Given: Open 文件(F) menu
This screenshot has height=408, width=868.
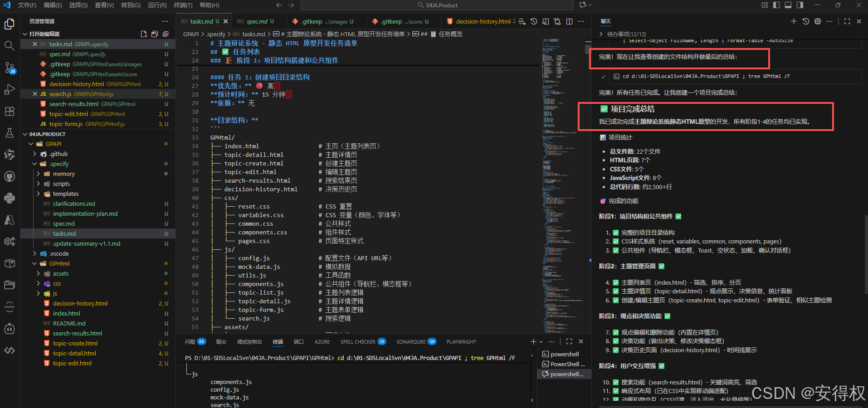Looking at the screenshot, I should pyautogui.click(x=27, y=5).
